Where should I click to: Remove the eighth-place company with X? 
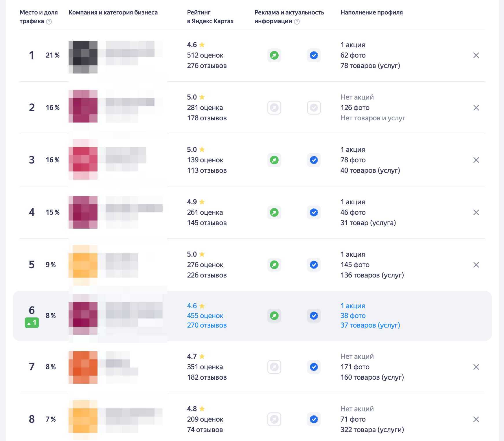[x=476, y=419]
